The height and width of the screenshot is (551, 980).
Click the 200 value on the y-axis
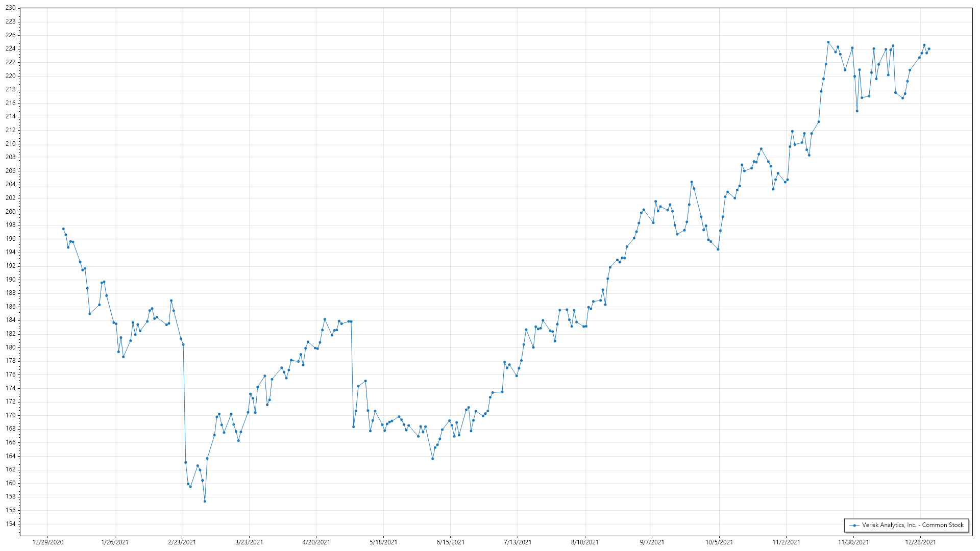coord(10,212)
